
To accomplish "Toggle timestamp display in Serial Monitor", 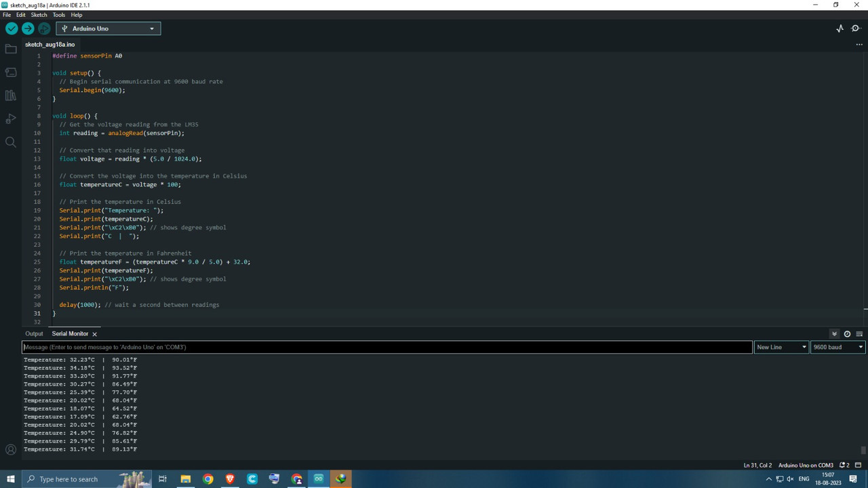I will coord(847,334).
